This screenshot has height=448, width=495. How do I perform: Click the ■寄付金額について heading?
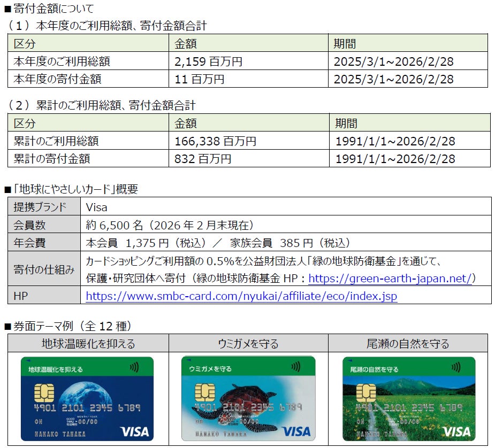49,9
